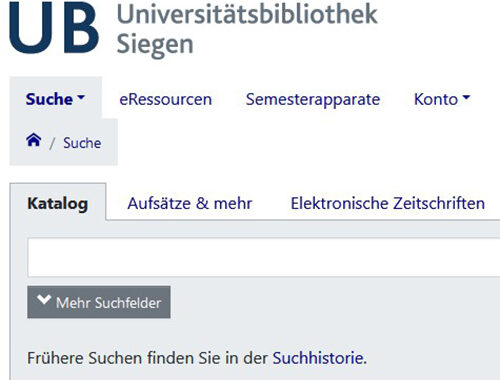Focus the catalog search input field
The height and width of the screenshot is (380, 500).
pyautogui.click(x=264, y=257)
